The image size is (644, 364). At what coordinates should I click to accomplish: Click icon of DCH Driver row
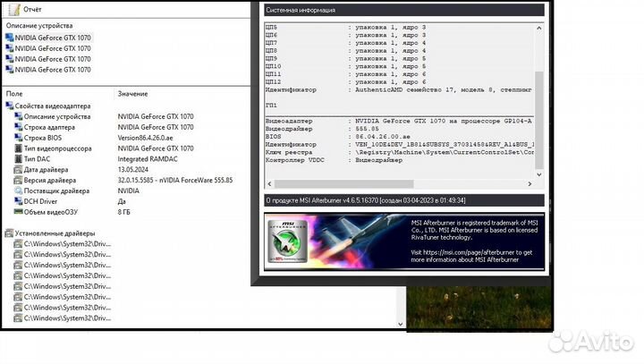[x=18, y=202]
